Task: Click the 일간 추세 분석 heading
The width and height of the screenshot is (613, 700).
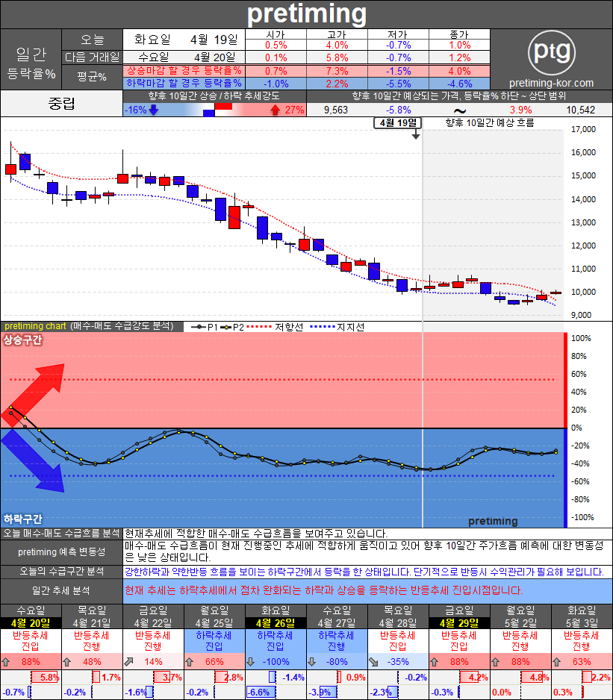Action: [62, 590]
